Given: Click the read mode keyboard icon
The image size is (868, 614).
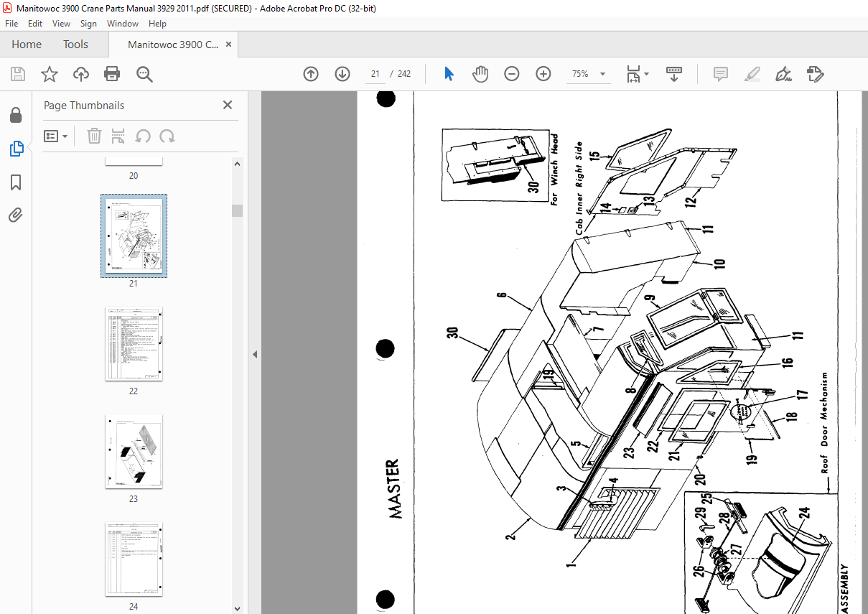Looking at the screenshot, I should (x=674, y=74).
